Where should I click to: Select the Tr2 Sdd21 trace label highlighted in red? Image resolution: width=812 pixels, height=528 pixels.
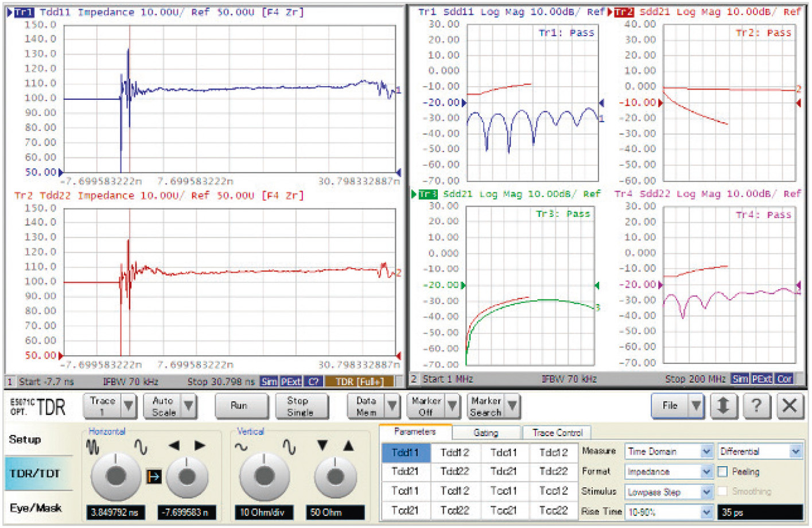tap(624, 11)
